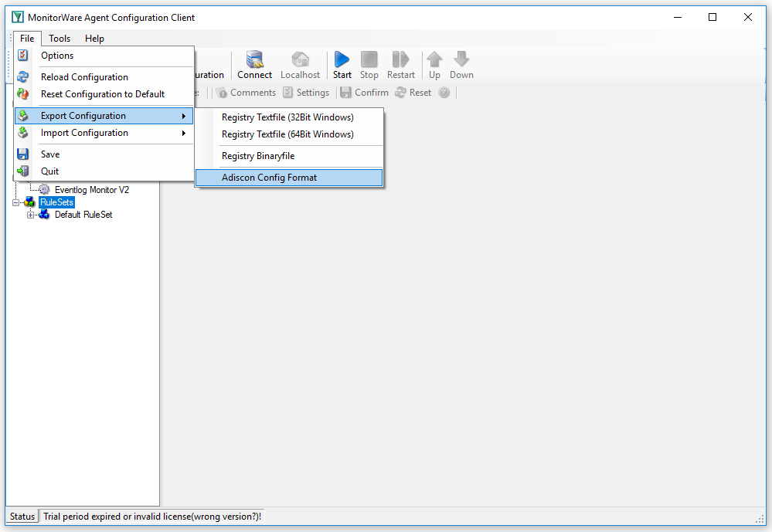Click the Stop toolbar label
The width and height of the screenshot is (772, 532).
(x=369, y=75)
